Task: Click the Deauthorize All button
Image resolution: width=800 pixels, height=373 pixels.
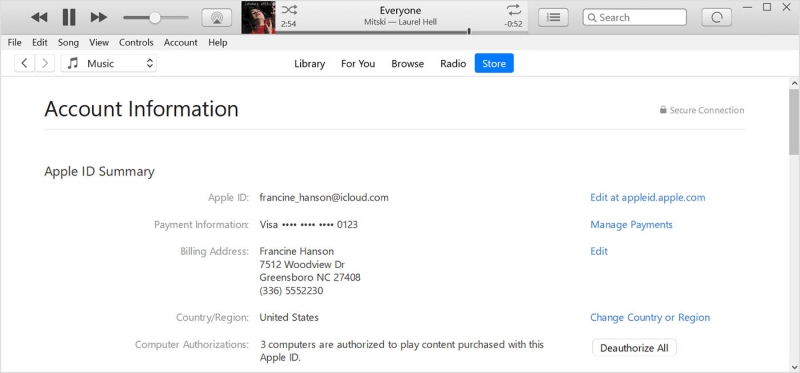Action: 634,348
